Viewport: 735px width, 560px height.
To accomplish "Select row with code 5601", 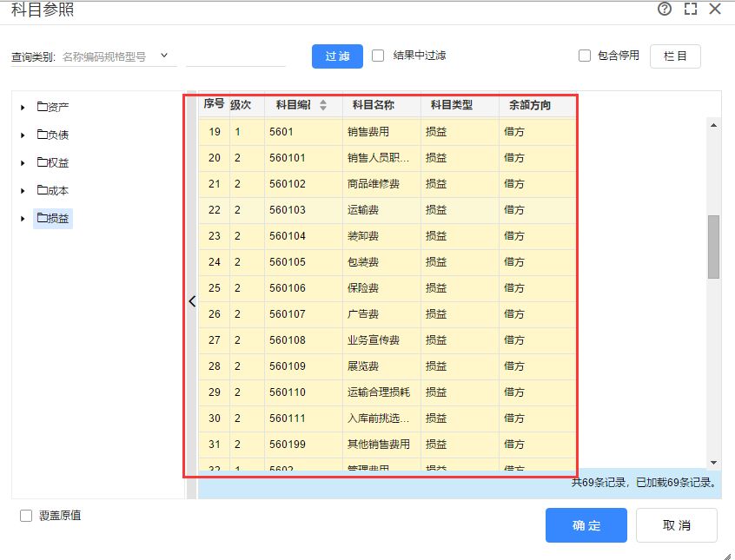I will (x=387, y=132).
